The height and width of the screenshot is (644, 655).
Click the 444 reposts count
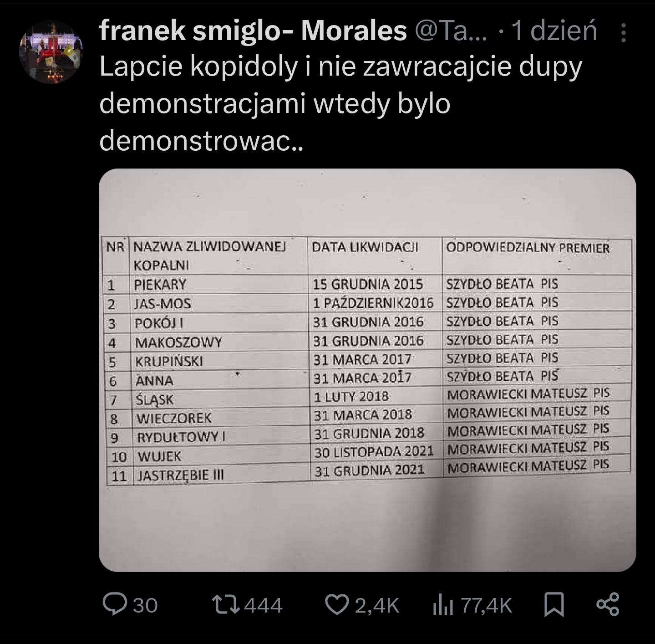click(x=264, y=606)
